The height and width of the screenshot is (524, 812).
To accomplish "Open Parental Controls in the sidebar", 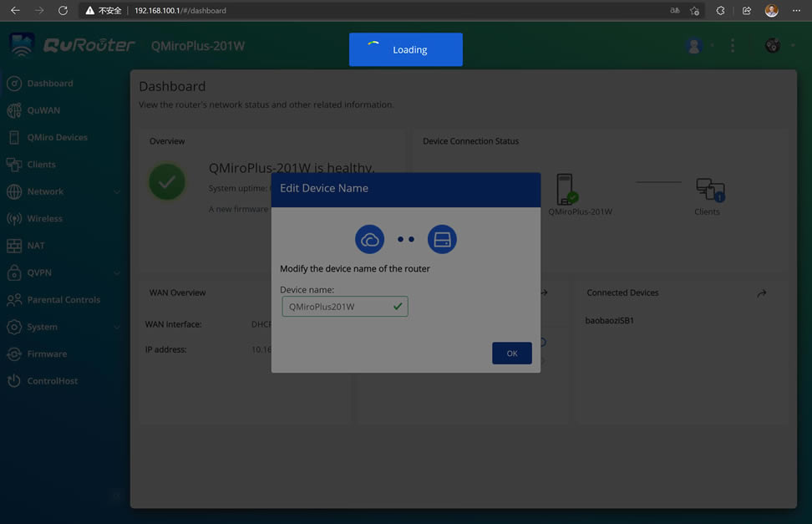I will tap(63, 299).
